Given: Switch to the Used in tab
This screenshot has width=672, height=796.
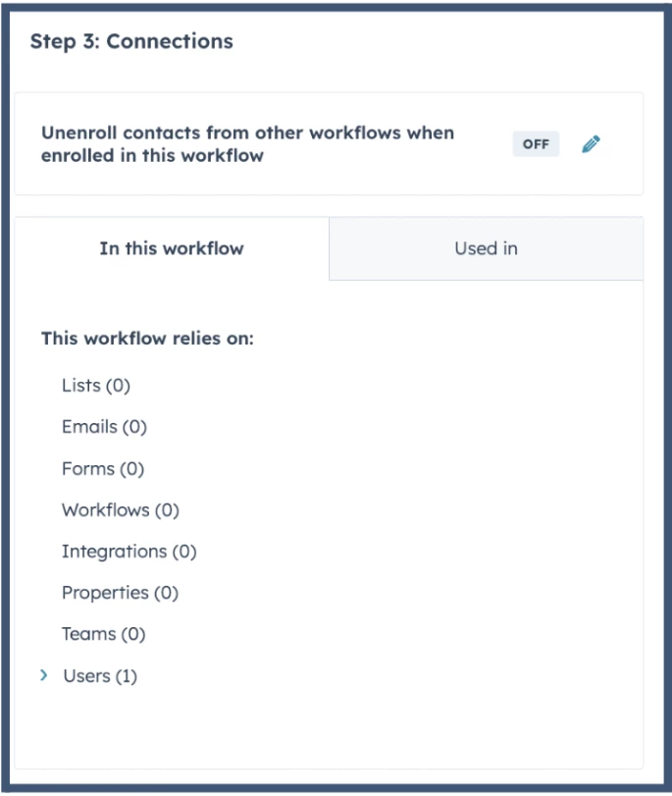Looking at the screenshot, I should (486, 248).
